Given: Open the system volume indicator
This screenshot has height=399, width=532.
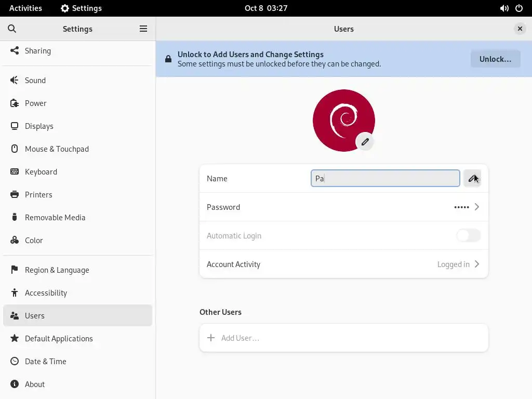Looking at the screenshot, I should (504, 8).
